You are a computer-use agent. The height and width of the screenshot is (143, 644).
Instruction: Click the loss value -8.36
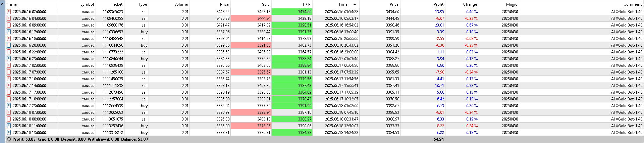[x=440, y=45]
